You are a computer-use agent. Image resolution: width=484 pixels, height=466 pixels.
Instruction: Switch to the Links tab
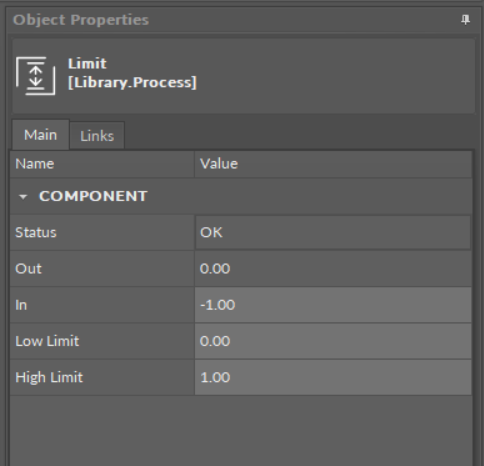coord(97,136)
